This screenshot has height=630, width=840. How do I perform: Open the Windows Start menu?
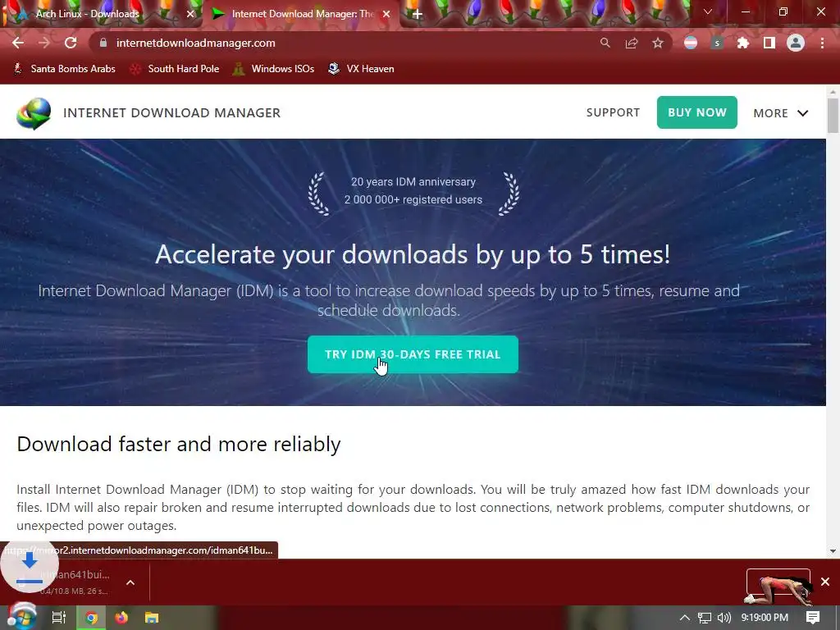click(x=21, y=617)
